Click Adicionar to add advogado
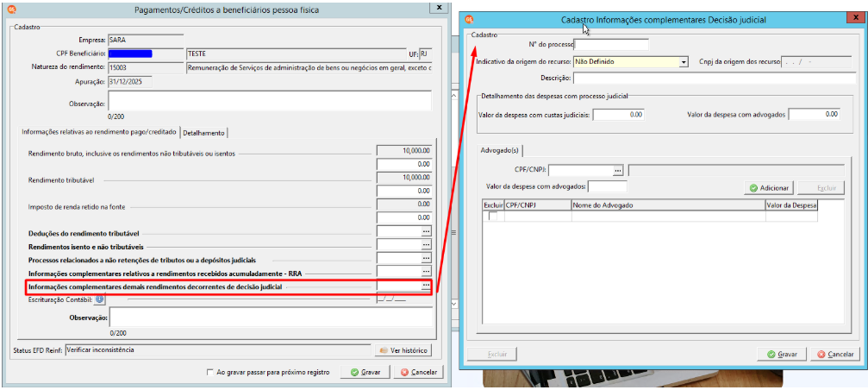The image size is (868, 390). pyautogui.click(x=770, y=188)
